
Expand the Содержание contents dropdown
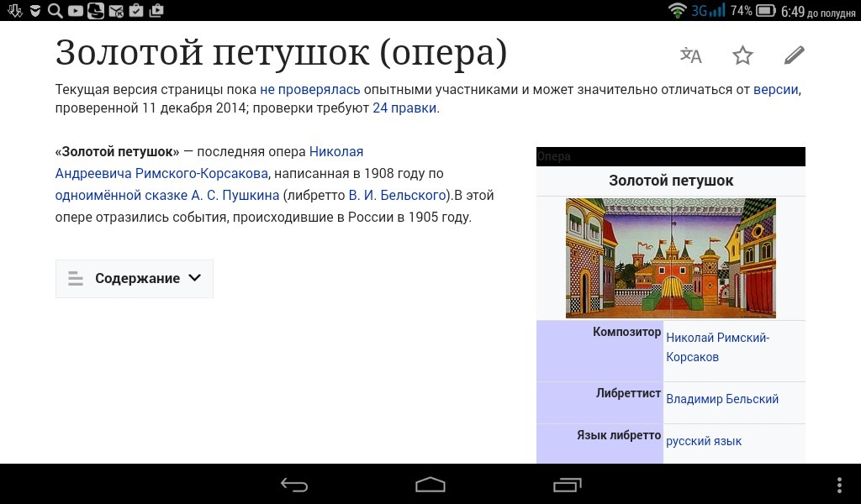coord(135,279)
